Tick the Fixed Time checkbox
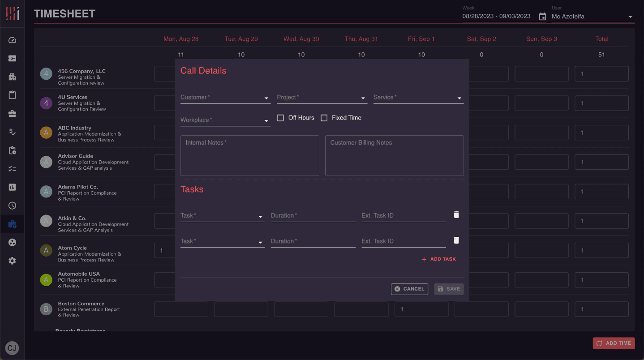644x360 pixels. coord(324,118)
